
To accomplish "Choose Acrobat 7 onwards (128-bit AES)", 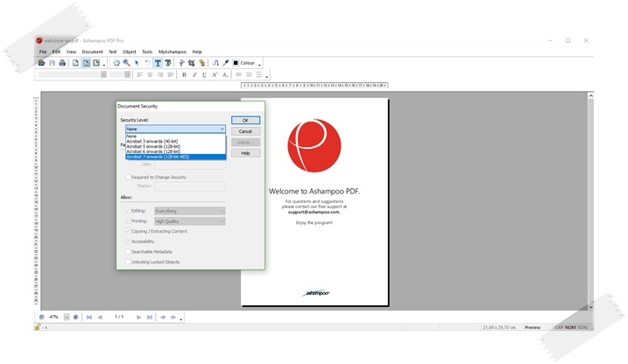I will [175, 157].
